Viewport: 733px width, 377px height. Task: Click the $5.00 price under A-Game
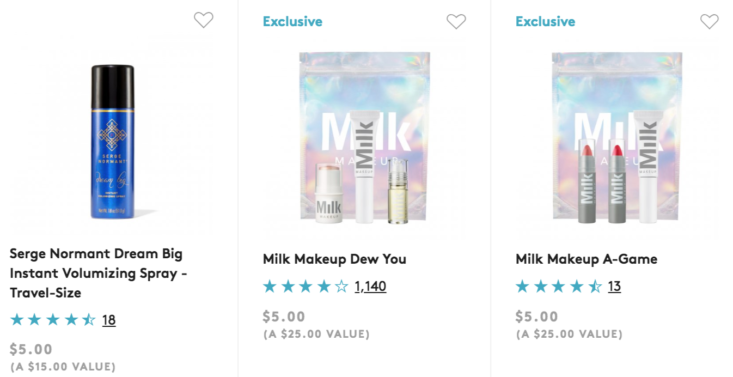[537, 317]
